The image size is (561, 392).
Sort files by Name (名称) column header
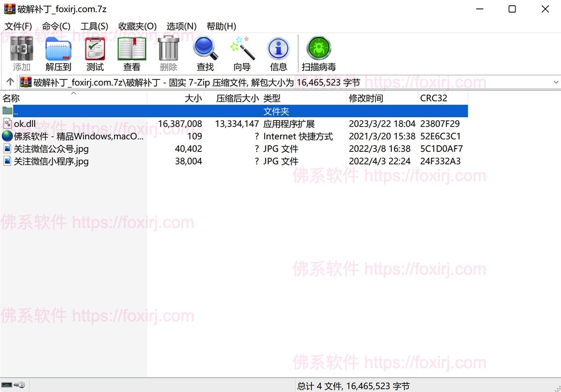pyautogui.click(x=11, y=98)
